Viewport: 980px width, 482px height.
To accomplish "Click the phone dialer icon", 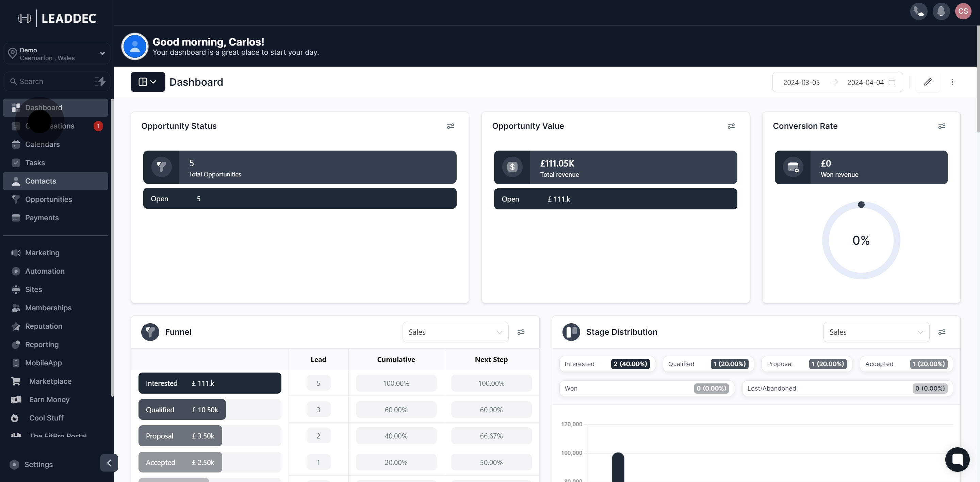I will pyautogui.click(x=918, y=12).
